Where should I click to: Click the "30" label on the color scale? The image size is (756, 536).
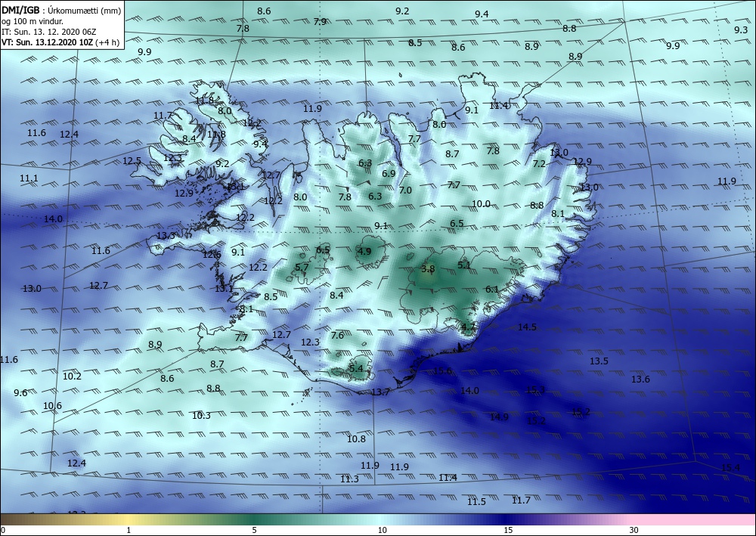coord(634,530)
